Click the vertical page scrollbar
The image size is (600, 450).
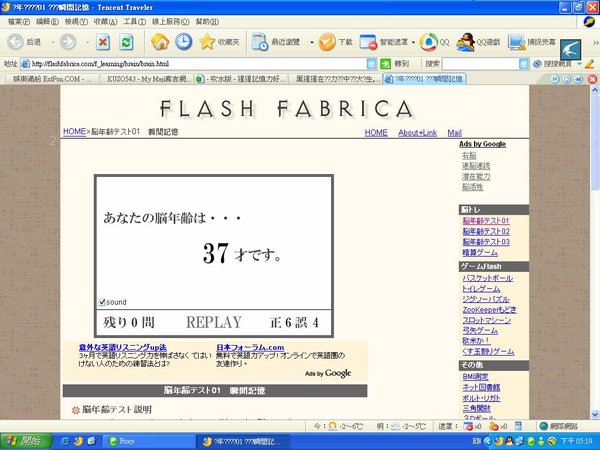(x=594, y=250)
